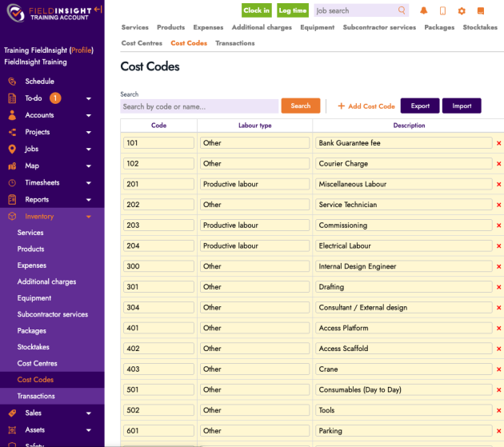Open settings using the gear icon
This screenshot has height=447, width=504.
[462, 10]
